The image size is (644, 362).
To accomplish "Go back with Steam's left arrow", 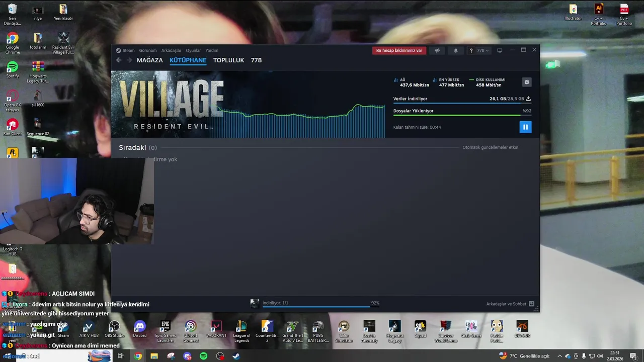I will [x=119, y=60].
